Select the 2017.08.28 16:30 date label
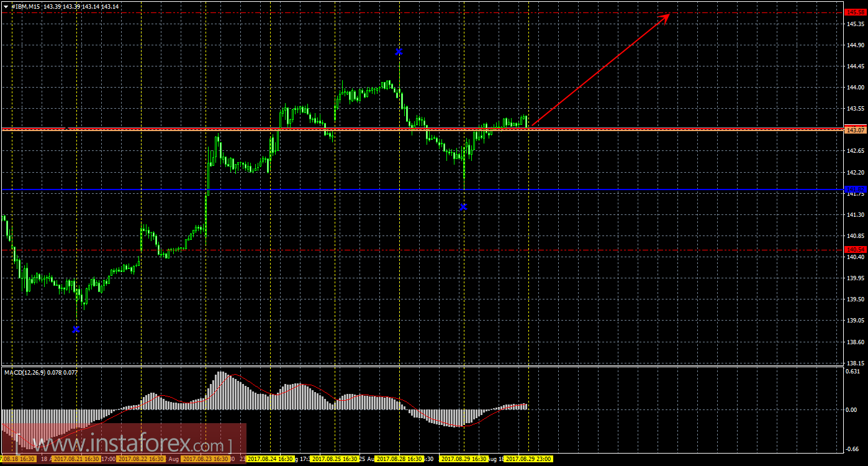This screenshot has width=868, height=466. click(399, 459)
